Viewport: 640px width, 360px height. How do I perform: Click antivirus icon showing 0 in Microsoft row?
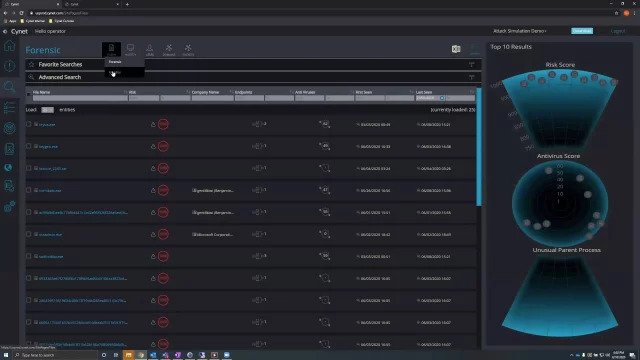pos(325,234)
